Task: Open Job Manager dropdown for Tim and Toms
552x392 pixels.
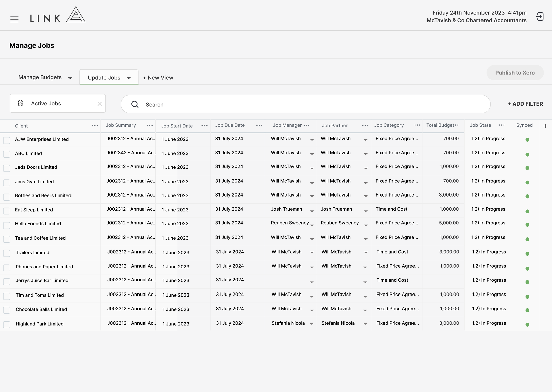Action: (312, 297)
